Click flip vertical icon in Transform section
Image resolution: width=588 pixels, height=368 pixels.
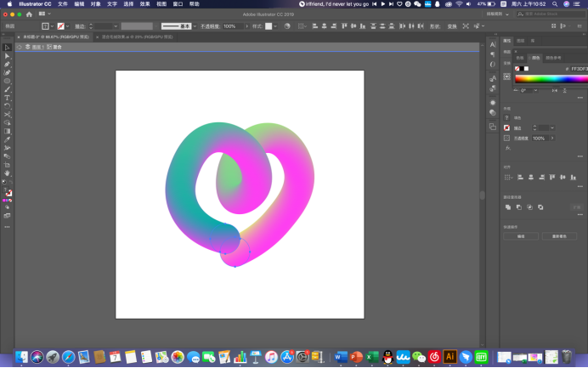565,91
